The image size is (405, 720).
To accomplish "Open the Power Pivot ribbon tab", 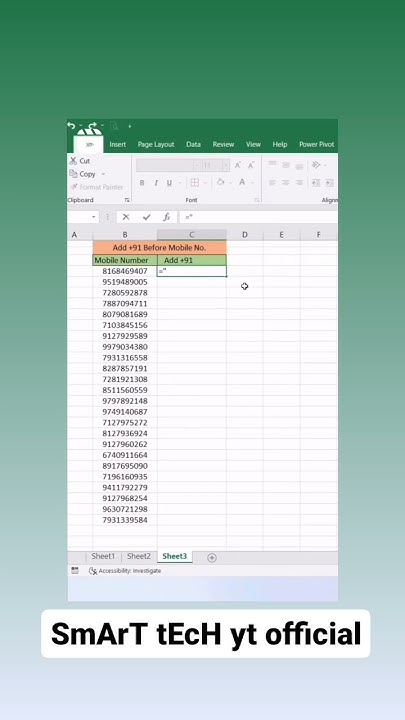I will [x=317, y=144].
